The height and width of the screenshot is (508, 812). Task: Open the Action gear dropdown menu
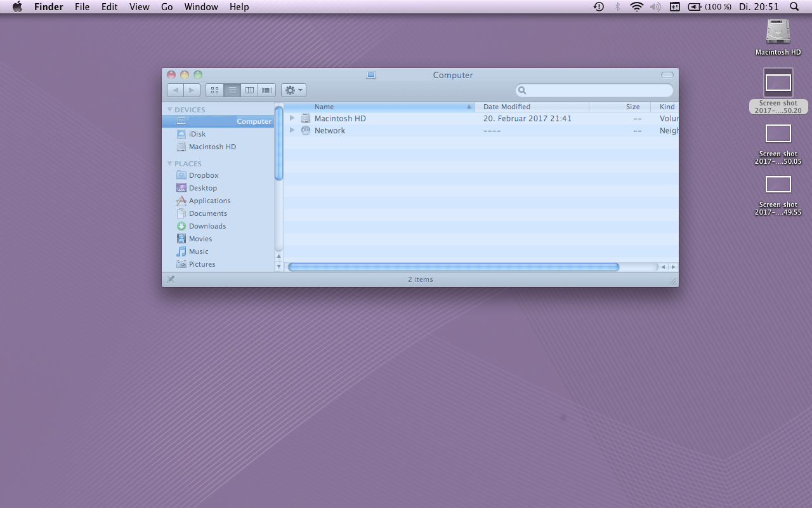[x=293, y=90]
